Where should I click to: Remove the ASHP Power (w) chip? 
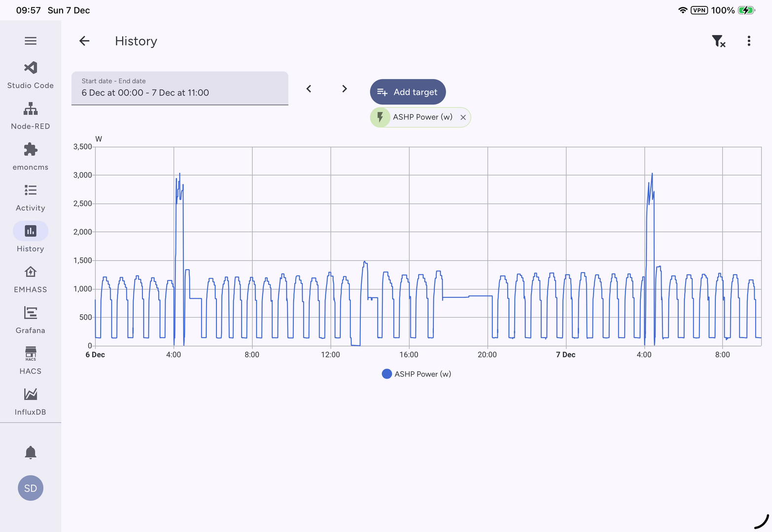463,117
